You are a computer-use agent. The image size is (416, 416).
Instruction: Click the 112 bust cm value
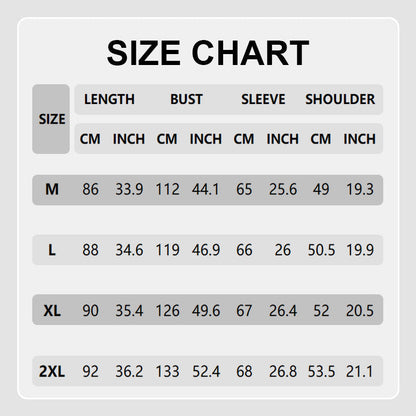coord(168,189)
